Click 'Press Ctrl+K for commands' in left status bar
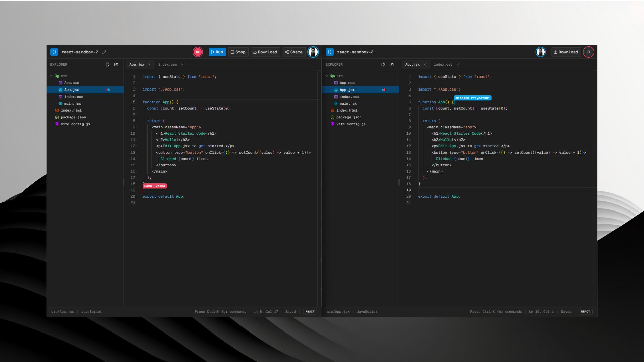The height and width of the screenshot is (362, 644). [220, 312]
